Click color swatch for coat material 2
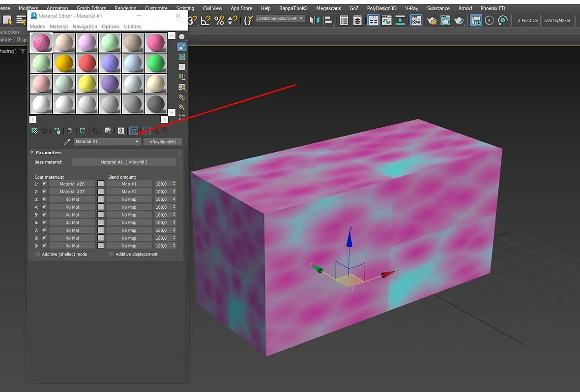580x392 pixels. [101, 192]
